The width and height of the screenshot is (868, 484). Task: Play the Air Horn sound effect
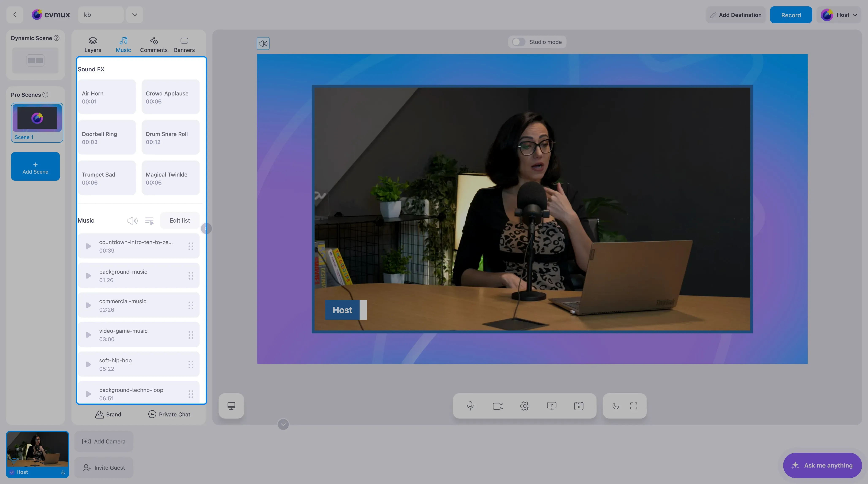106,97
